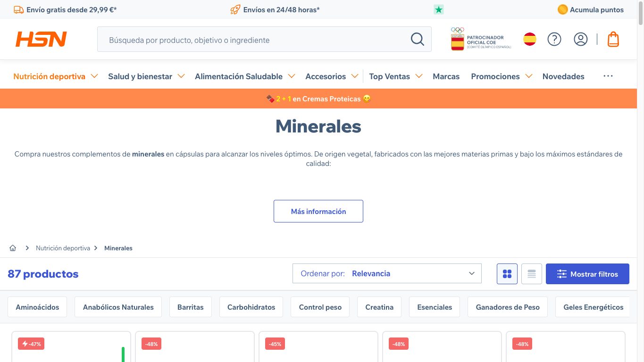
Task: Select the Barritas category chip
Action: 191,307
